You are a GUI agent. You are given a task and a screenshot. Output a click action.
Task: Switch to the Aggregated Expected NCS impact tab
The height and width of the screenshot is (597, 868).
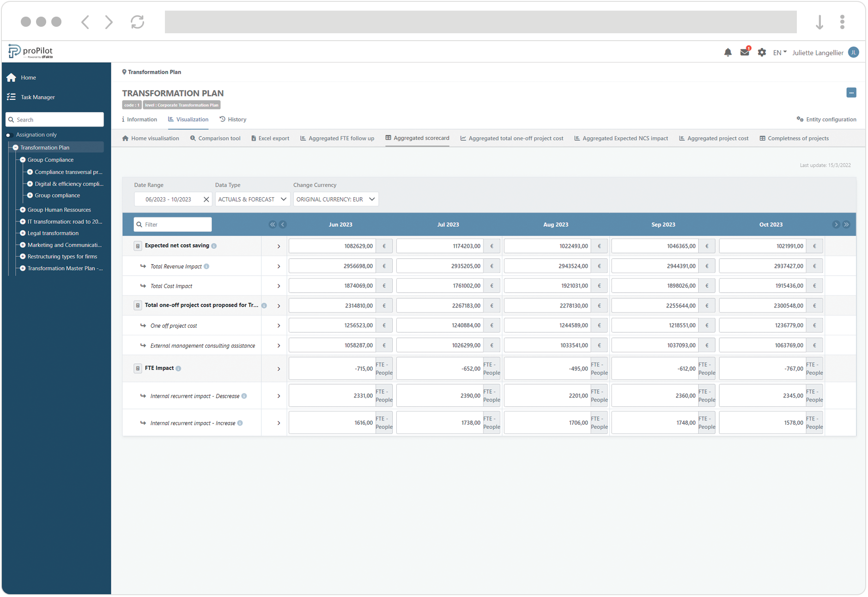(621, 138)
